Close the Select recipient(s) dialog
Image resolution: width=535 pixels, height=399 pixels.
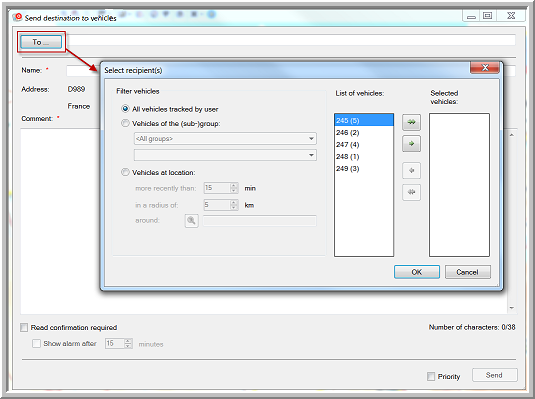485,68
